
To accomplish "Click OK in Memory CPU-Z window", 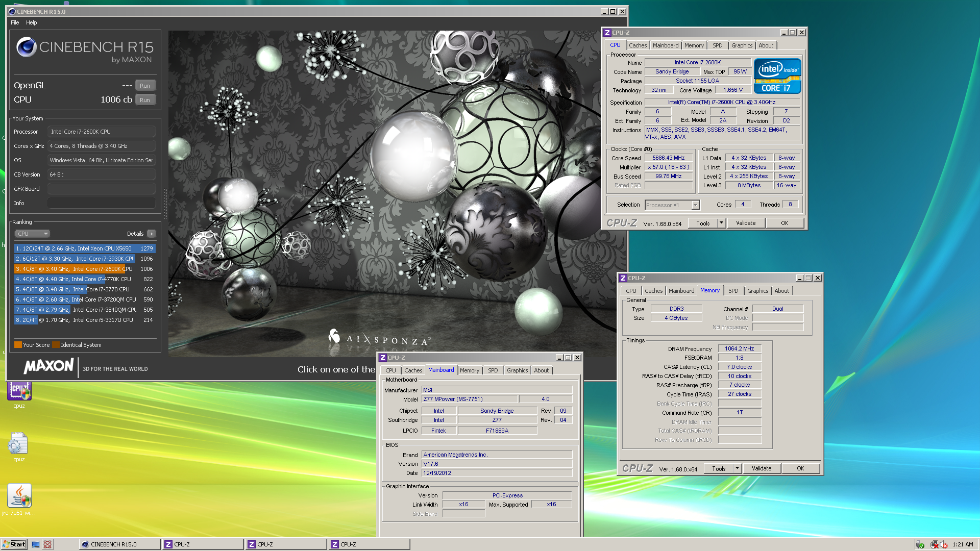I will pyautogui.click(x=800, y=468).
